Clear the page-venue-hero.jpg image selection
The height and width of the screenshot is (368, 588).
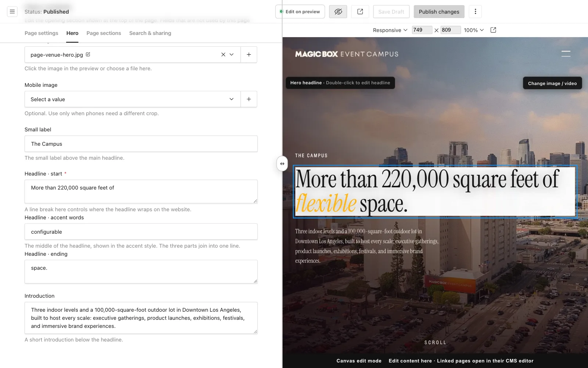point(223,54)
